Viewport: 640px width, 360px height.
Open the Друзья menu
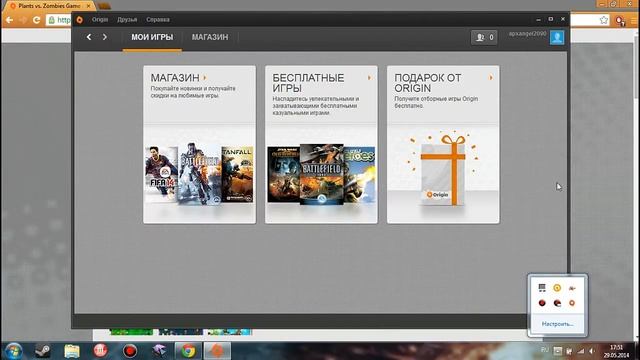(x=127, y=20)
